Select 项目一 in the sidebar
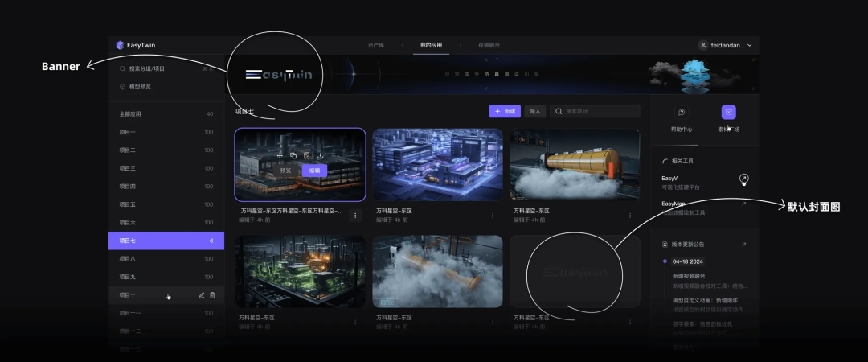This screenshot has height=362, width=868. pos(166,132)
